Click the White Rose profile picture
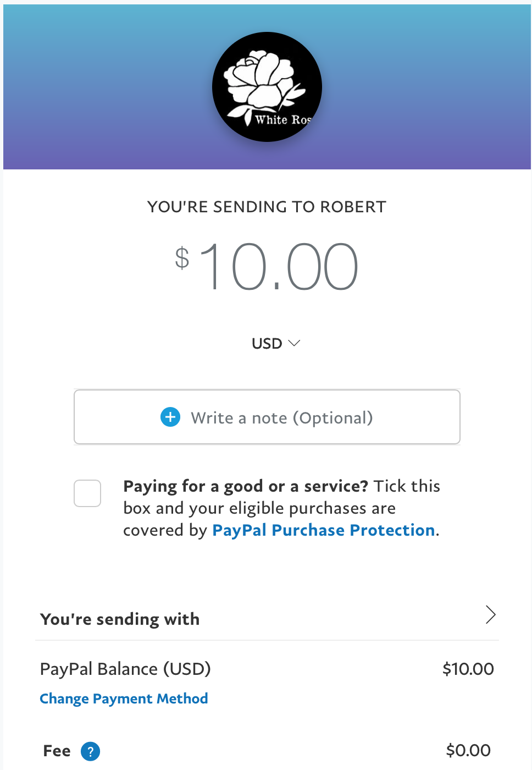Screen dimensions: 532x770 (x=267, y=87)
